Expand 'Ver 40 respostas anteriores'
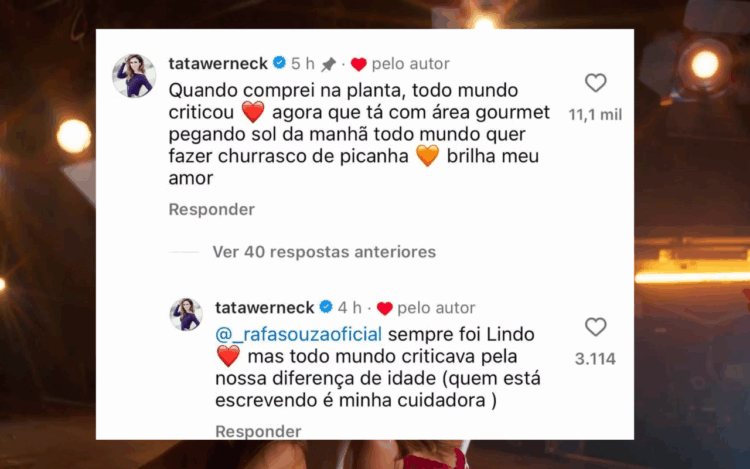 point(324,251)
